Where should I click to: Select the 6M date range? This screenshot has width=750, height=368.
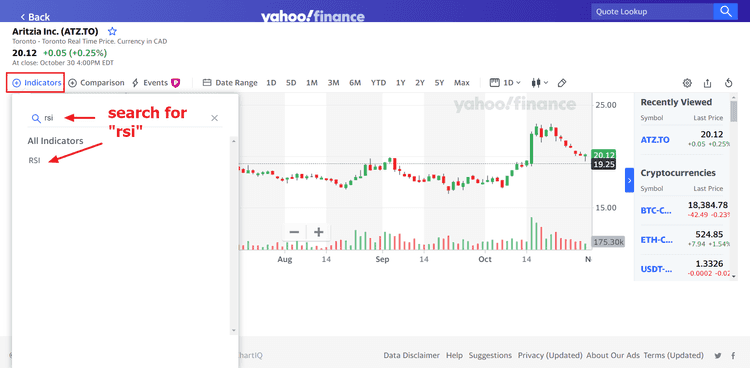[x=355, y=83]
